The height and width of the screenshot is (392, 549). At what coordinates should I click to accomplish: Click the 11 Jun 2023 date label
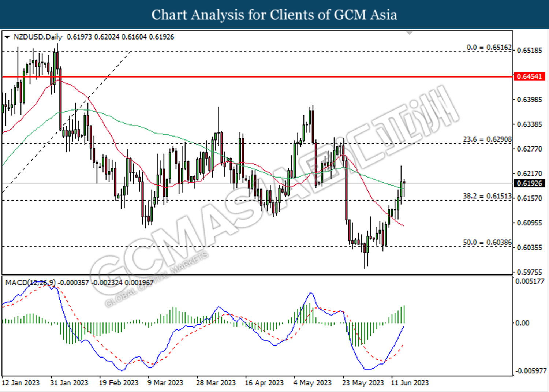click(x=410, y=383)
